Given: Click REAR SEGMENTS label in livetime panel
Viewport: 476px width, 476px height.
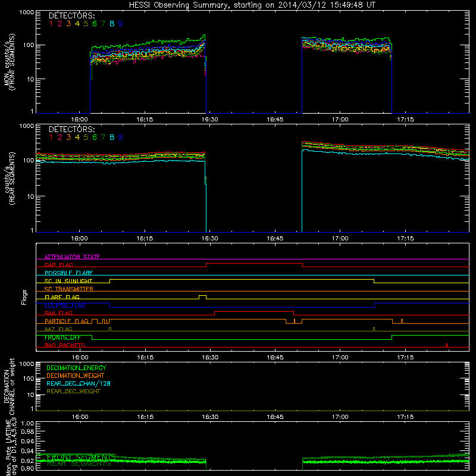Looking at the screenshot, I should point(79,464).
